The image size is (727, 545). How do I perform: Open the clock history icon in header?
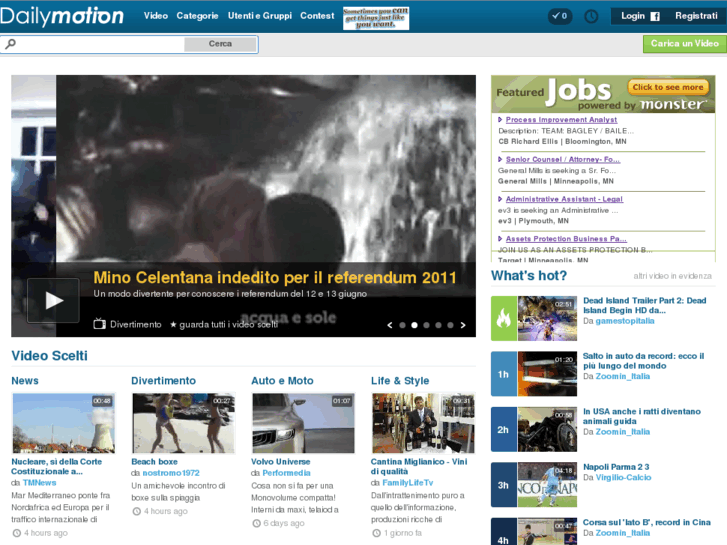591,16
